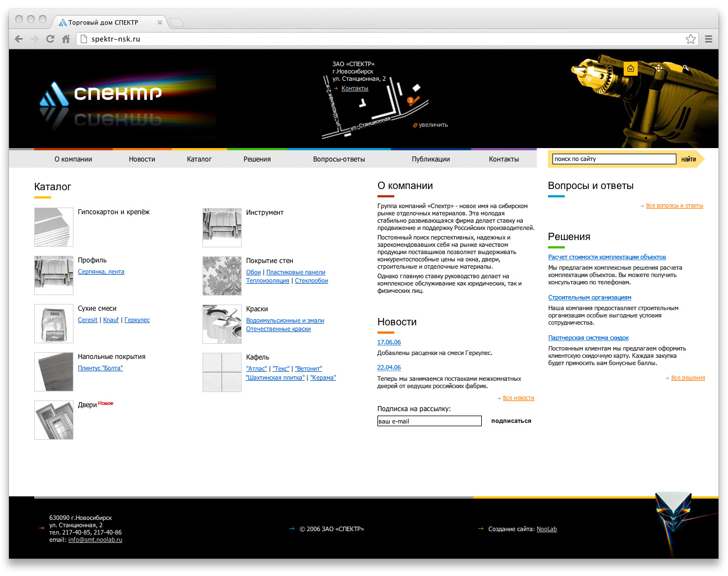Click the Гипсокартон и крепёж thumbnail
Viewport: 728px width, 576px height.
(54, 227)
